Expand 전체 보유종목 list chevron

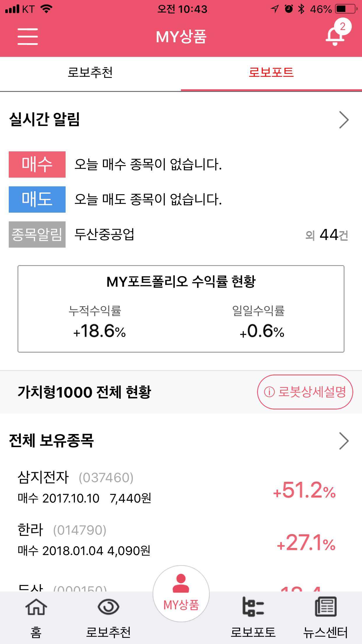coord(344,441)
